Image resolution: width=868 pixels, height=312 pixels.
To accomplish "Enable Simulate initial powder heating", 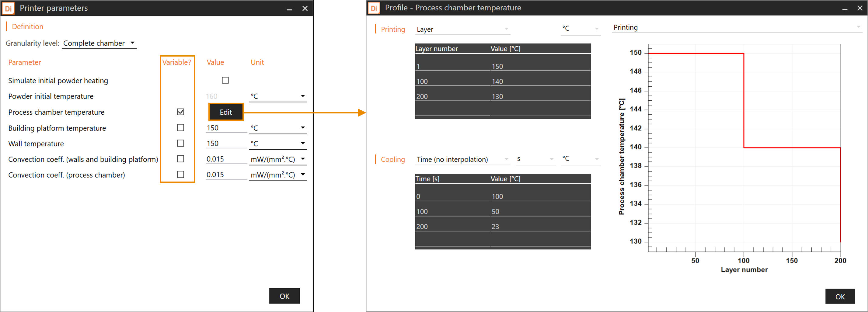I will tap(225, 80).
